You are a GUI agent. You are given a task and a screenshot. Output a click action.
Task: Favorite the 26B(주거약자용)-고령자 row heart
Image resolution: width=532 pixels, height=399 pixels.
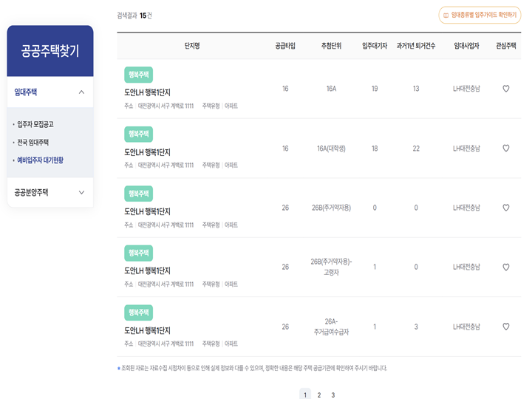[505, 267]
